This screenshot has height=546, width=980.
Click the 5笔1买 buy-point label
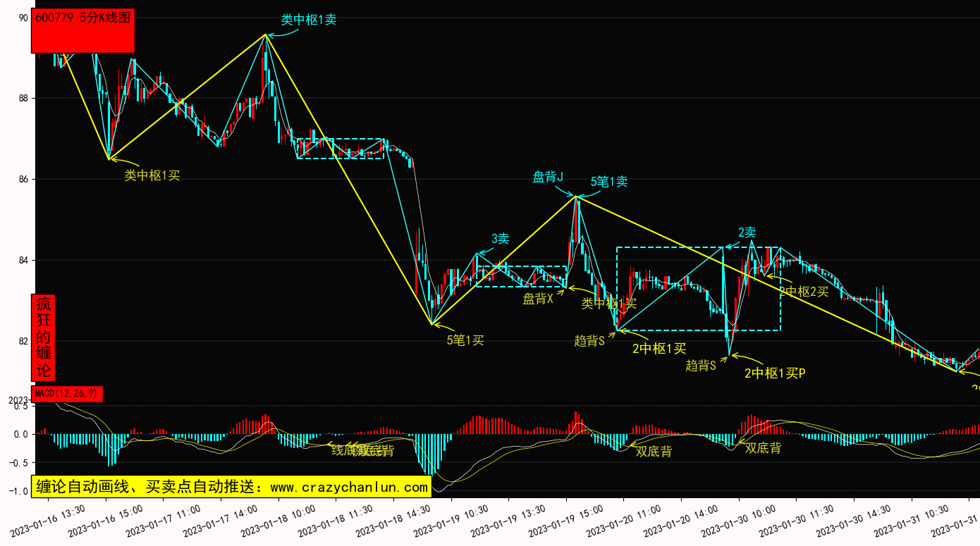(465, 340)
